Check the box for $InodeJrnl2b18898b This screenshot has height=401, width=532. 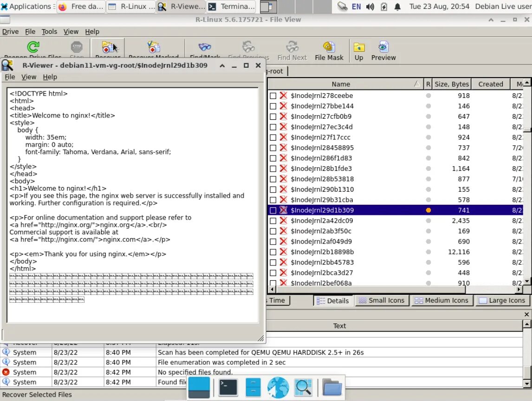(273, 252)
